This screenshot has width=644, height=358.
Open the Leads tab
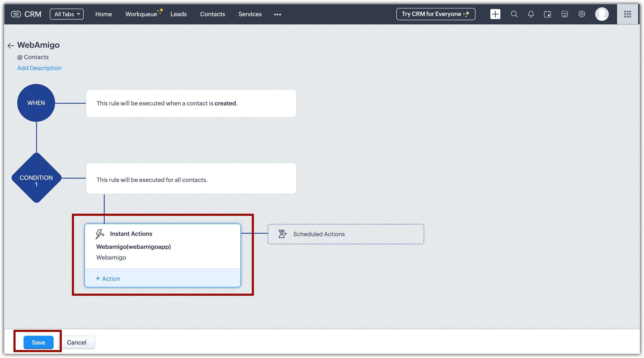[178, 14]
